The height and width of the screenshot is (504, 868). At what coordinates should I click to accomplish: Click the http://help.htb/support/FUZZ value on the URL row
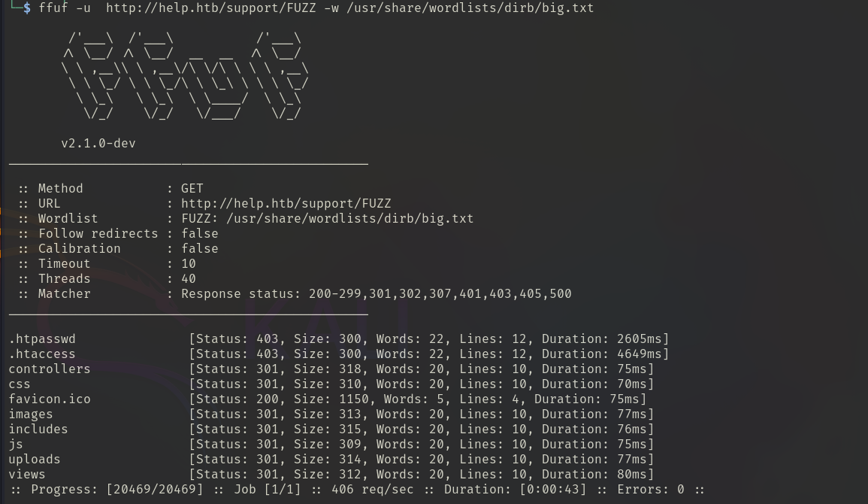[286, 203]
